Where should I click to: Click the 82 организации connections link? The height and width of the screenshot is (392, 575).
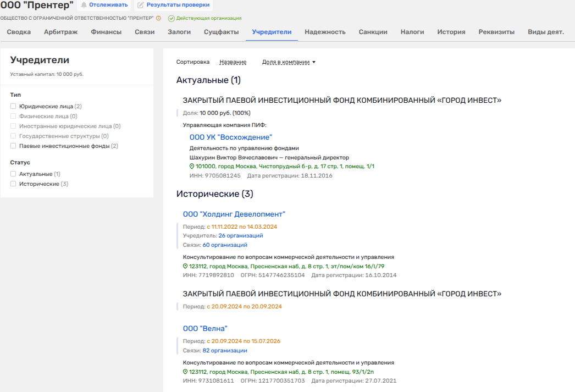[x=225, y=351]
